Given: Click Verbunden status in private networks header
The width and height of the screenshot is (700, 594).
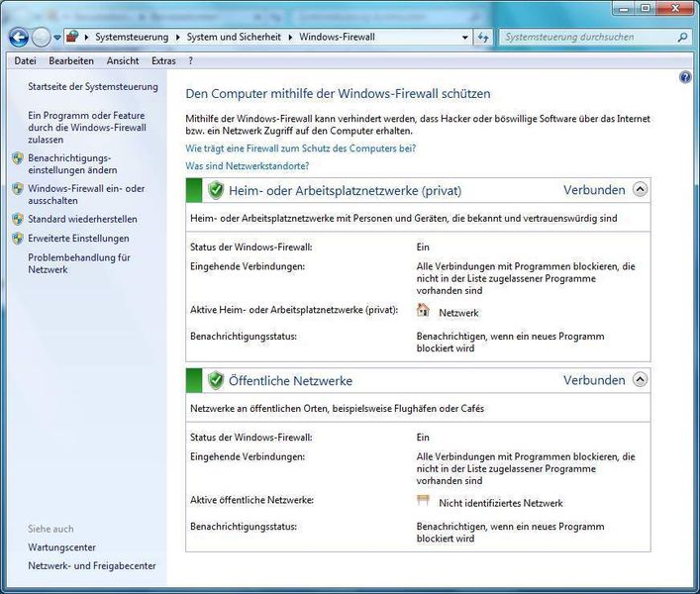Looking at the screenshot, I should point(594,190).
